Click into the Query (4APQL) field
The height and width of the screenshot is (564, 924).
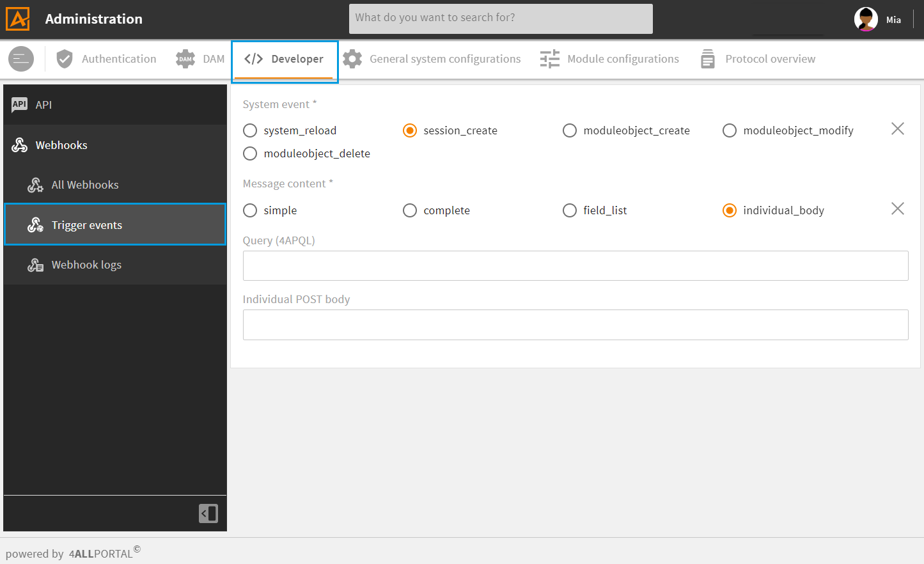click(x=576, y=265)
